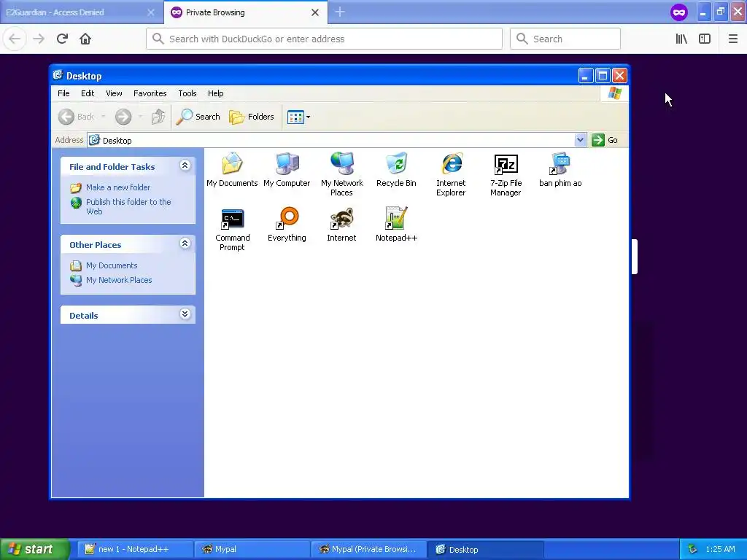Open My Network Places link in Other Places
The height and width of the screenshot is (560, 747).
(119, 280)
